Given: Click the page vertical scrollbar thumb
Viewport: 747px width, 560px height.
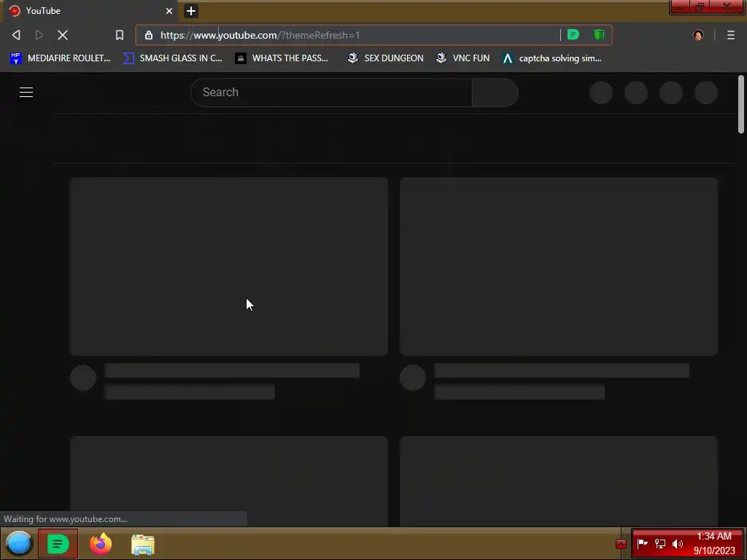Looking at the screenshot, I should click(x=741, y=104).
